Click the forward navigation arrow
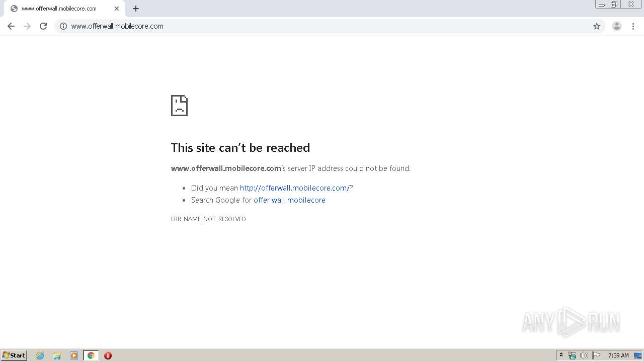Screen dimensions: 644x362 27,26
